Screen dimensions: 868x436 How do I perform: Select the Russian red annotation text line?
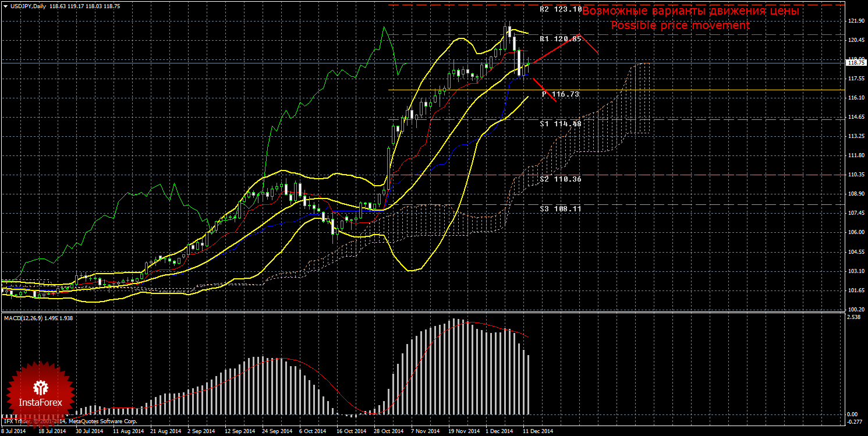pos(690,11)
